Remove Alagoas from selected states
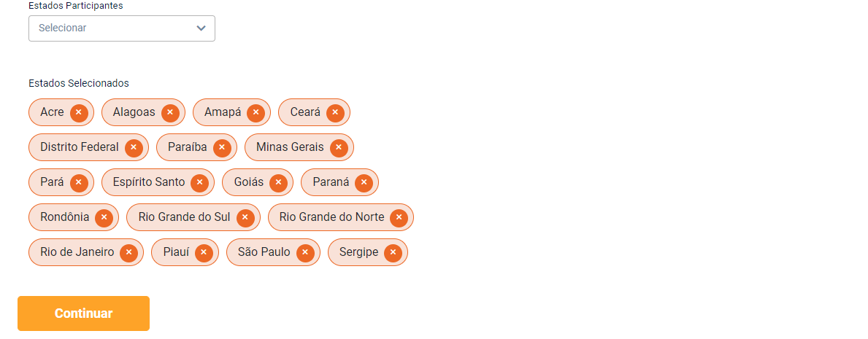The width and height of the screenshot is (868, 339). (x=170, y=112)
